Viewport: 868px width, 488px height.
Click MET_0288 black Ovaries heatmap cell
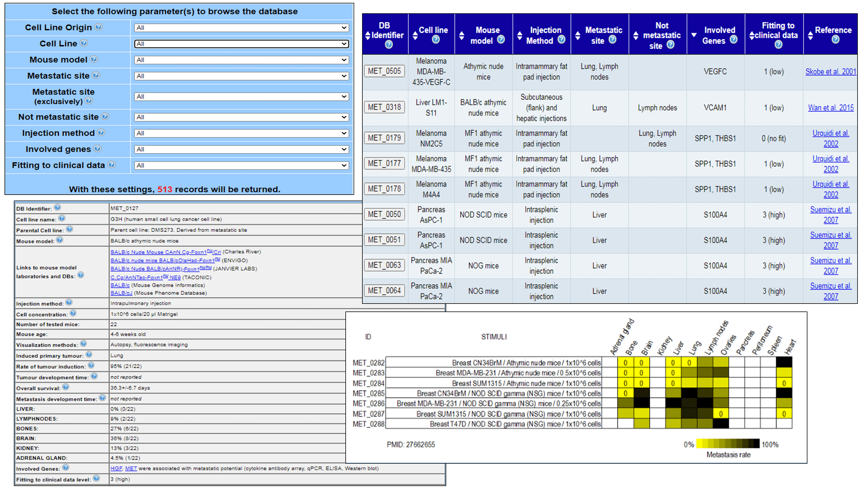pos(721,423)
